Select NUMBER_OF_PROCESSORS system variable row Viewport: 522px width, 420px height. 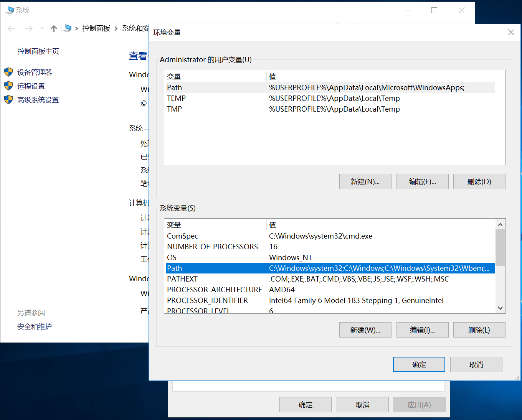coord(330,247)
